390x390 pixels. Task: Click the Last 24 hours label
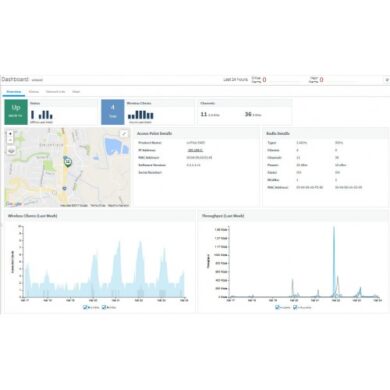(x=235, y=80)
